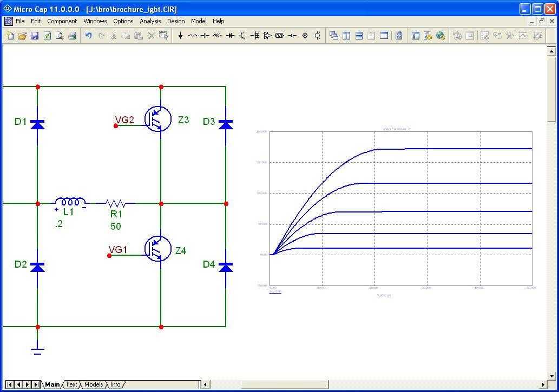Open the Component menu
The image size is (559, 392).
pos(62,21)
